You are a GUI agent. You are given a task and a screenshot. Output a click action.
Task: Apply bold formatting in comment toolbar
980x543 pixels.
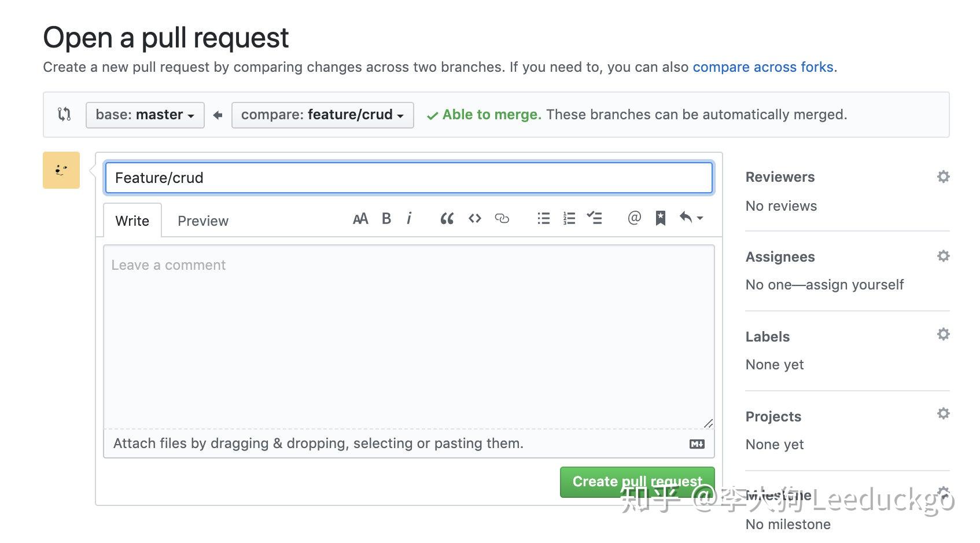(x=386, y=219)
